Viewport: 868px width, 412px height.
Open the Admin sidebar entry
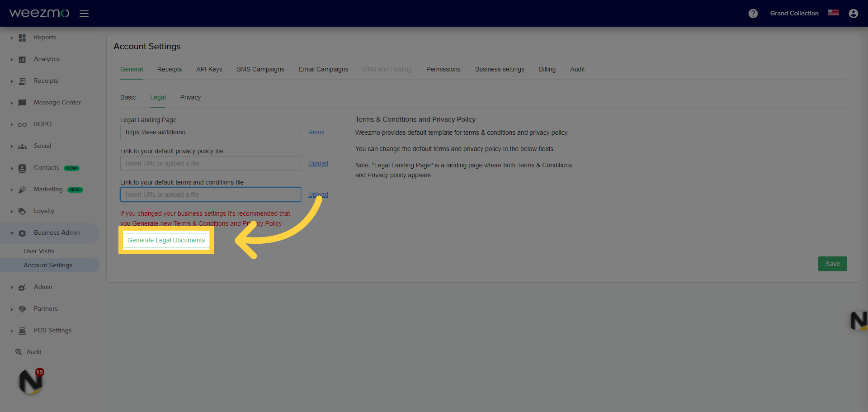(x=43, y=287)
